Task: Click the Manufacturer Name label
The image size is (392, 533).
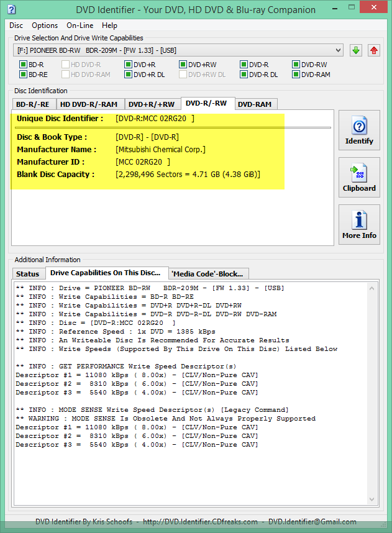Action: point(57,150)
